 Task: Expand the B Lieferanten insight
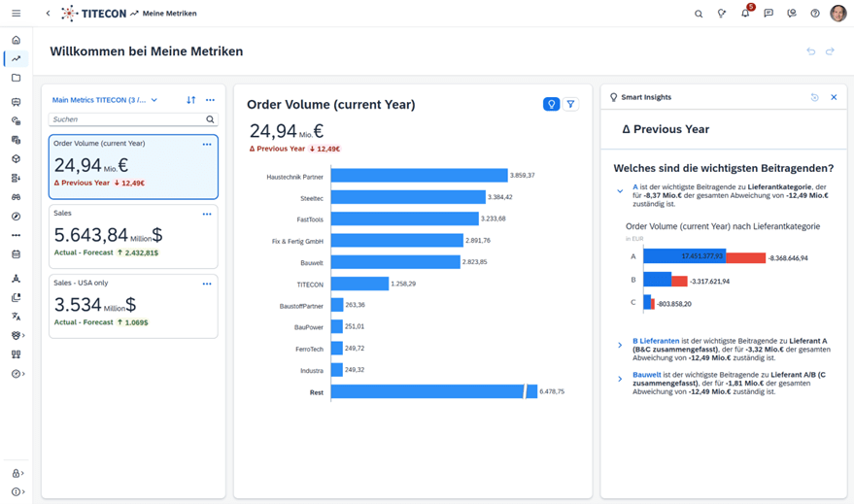(620, 346)
